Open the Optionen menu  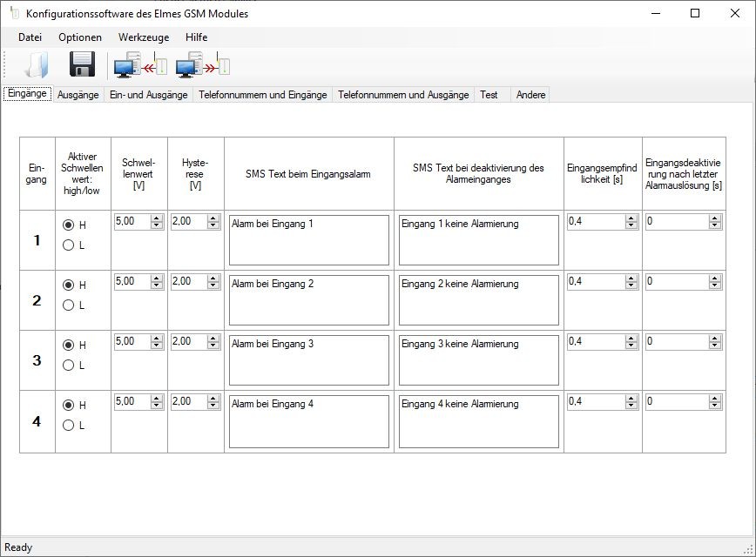click(80, 37)
